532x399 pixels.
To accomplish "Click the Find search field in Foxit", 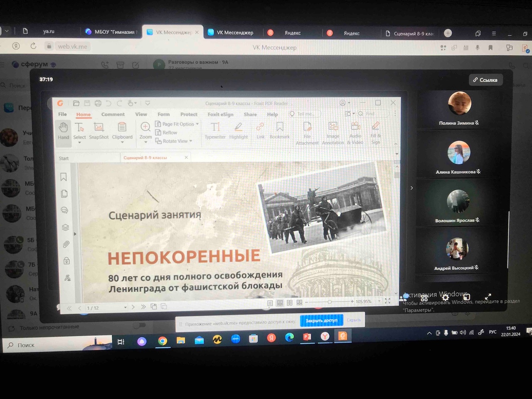I will pyautogui.click(x=373, y=113).
